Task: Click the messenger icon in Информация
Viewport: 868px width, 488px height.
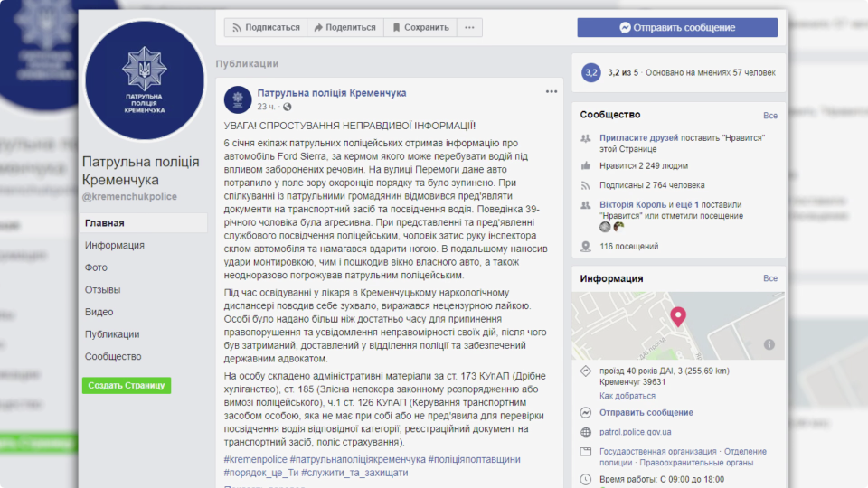Action: coord(586,413)
